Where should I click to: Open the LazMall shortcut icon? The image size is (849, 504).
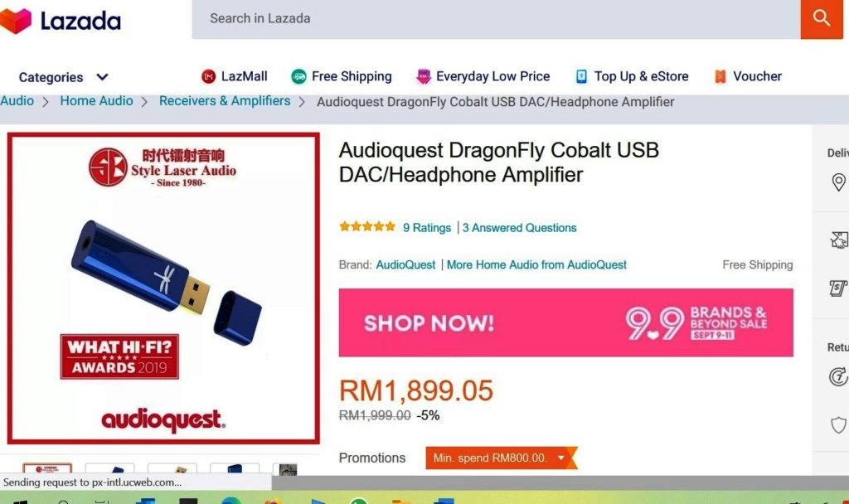(208, 77)
